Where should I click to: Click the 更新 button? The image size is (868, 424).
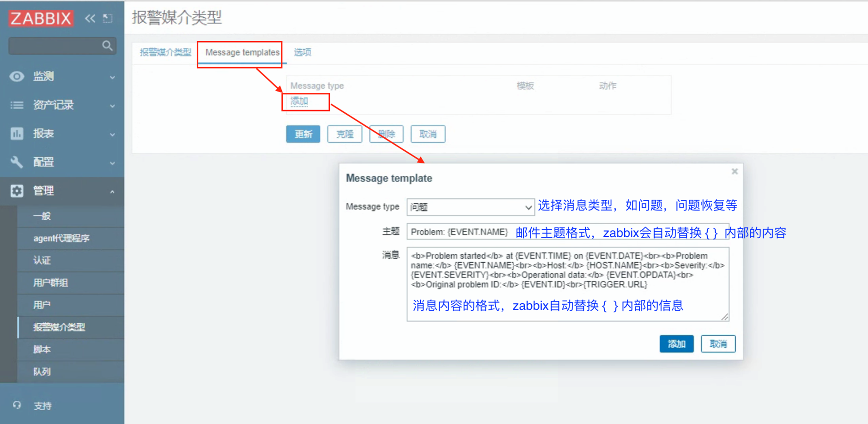click(x=303, y=134)
